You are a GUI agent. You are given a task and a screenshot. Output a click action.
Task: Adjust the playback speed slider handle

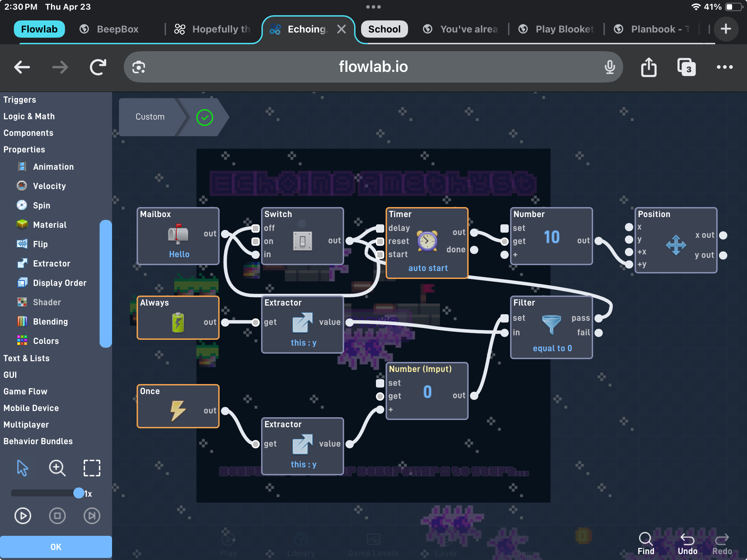click(79, 493)
